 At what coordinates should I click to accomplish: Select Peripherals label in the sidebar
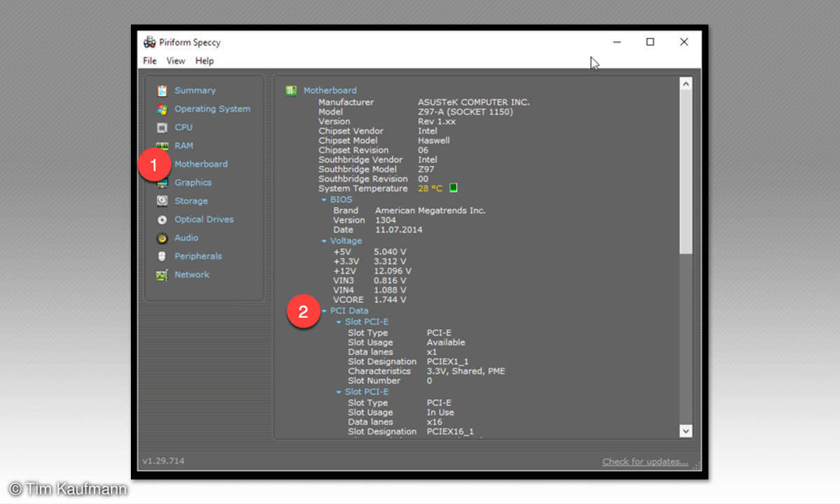pyautogui.click(x=198, y=256)
